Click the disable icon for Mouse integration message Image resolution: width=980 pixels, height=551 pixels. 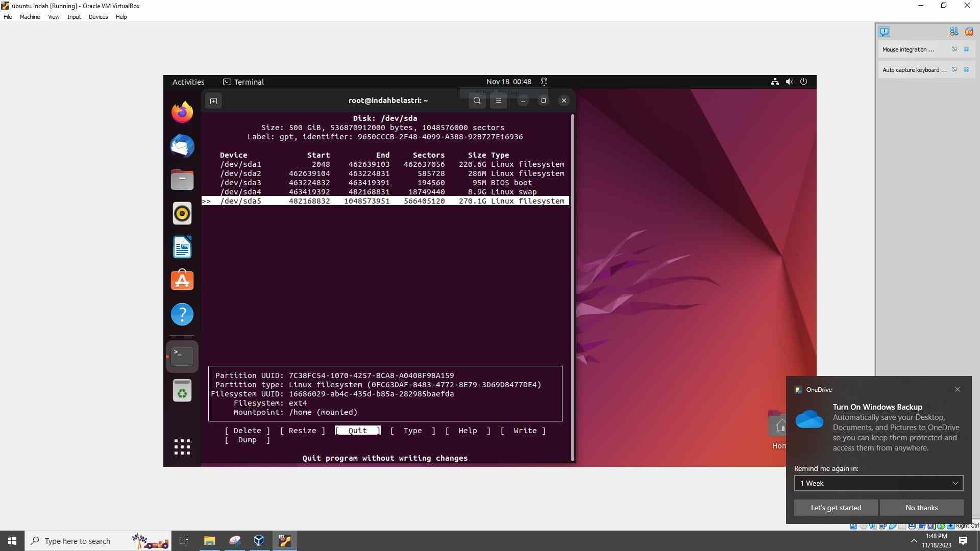click(954, 49)
